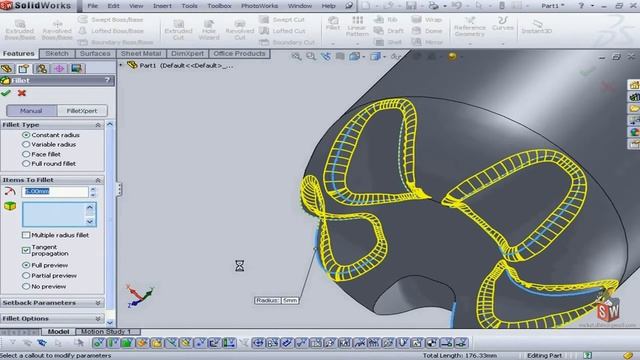Click the Mirror feature button
Screen dimensions: 640x360
tap(427, 42)
